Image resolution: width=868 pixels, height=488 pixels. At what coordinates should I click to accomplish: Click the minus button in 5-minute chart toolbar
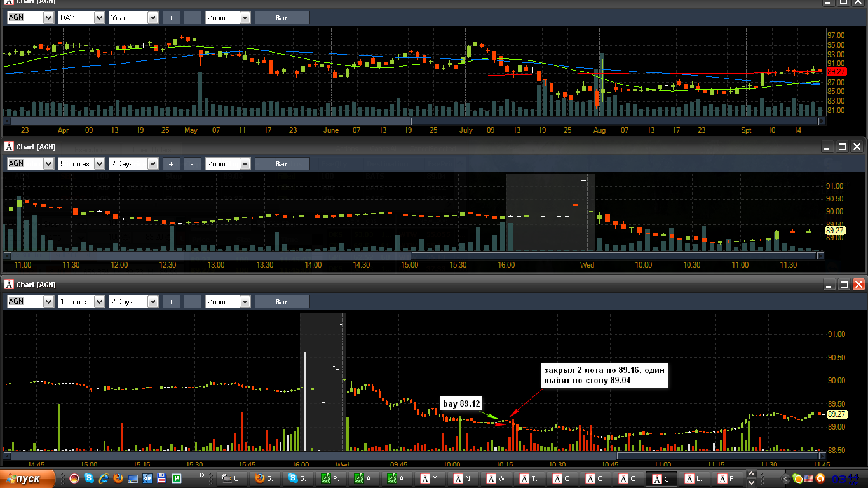[x=192, y=164]
